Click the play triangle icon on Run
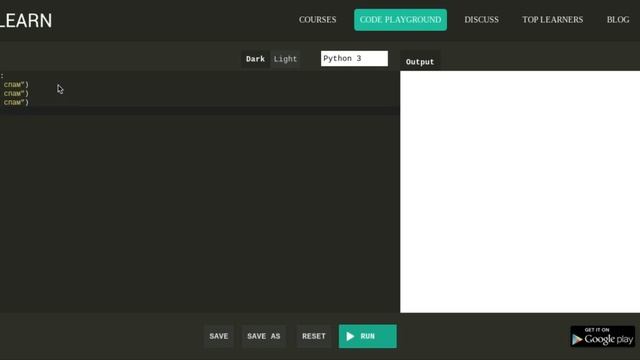Screen dimensions: 640x360 click(x=350, y=336)
